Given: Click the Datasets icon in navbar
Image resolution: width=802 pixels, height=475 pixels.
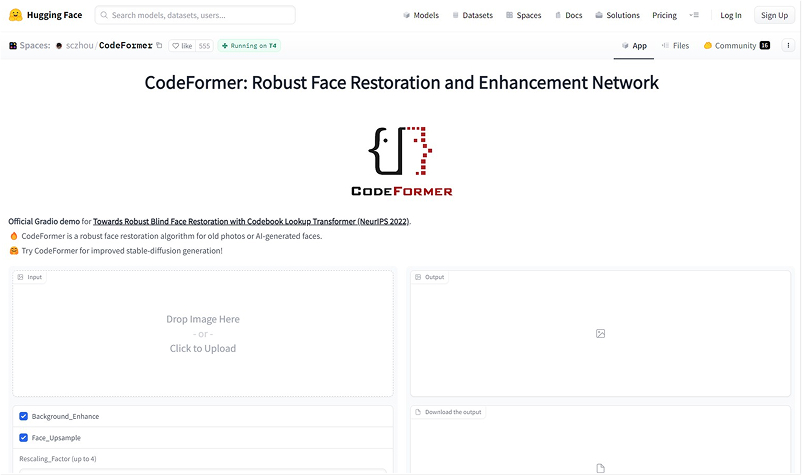Looking at the screenshot, I should point(455,15).
